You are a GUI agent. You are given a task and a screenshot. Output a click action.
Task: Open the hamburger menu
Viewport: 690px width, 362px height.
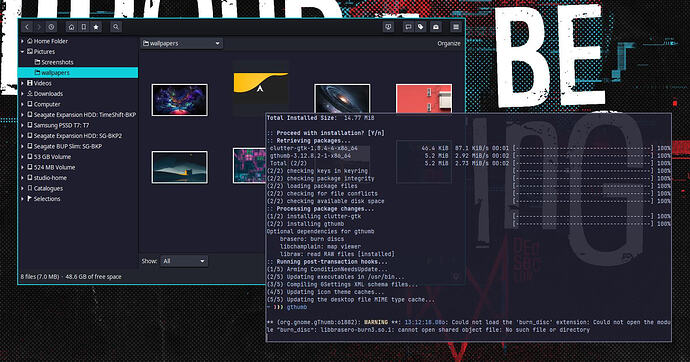(456, 27)
